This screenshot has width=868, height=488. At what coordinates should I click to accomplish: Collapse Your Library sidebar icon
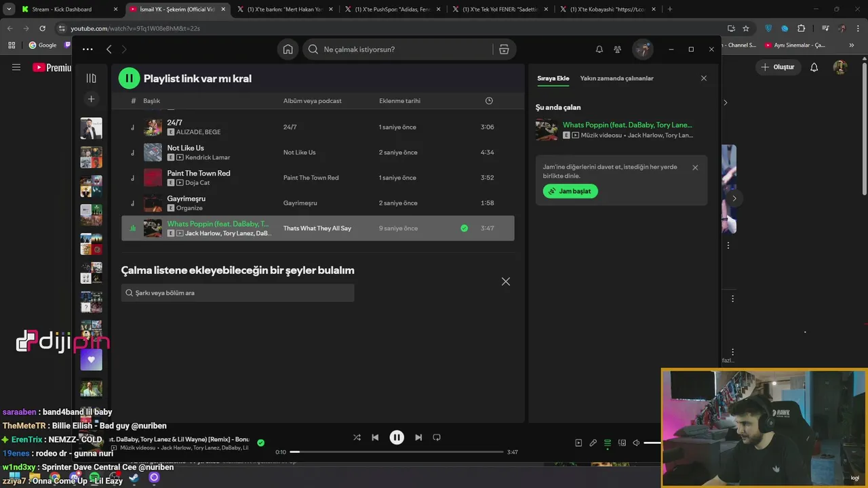[x=91, y=78]
